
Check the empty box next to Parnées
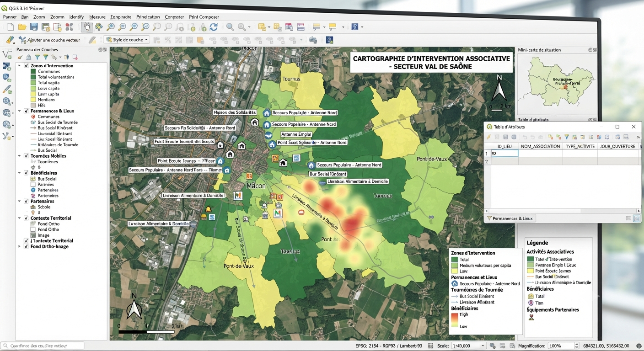tap(33, 185)
